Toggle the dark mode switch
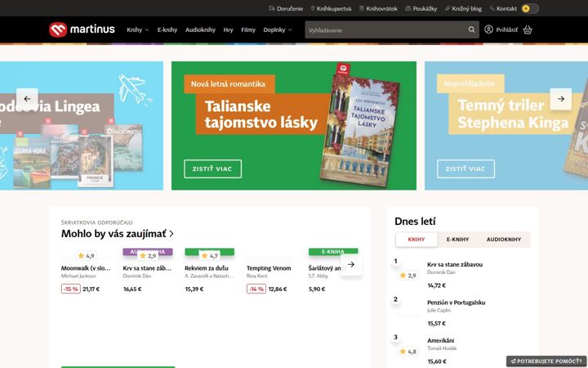This screenshot has height=368, width=588. (x=530, y=8)
